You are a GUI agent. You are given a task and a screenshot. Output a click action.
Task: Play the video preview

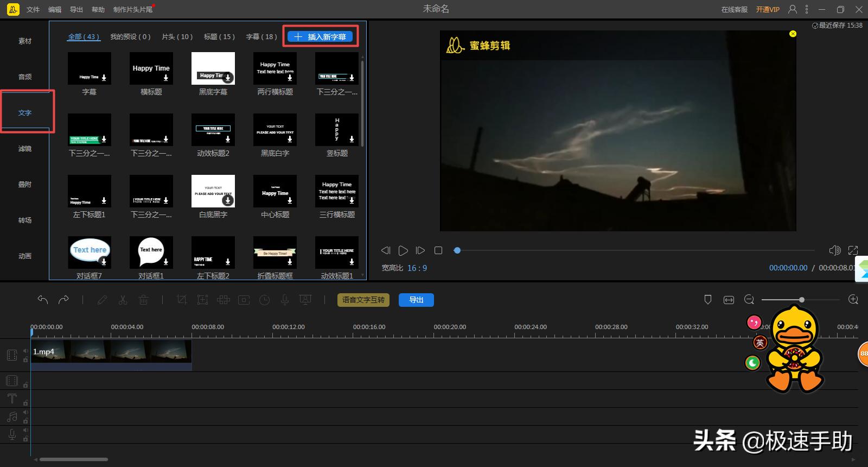[x=403, y=250]
